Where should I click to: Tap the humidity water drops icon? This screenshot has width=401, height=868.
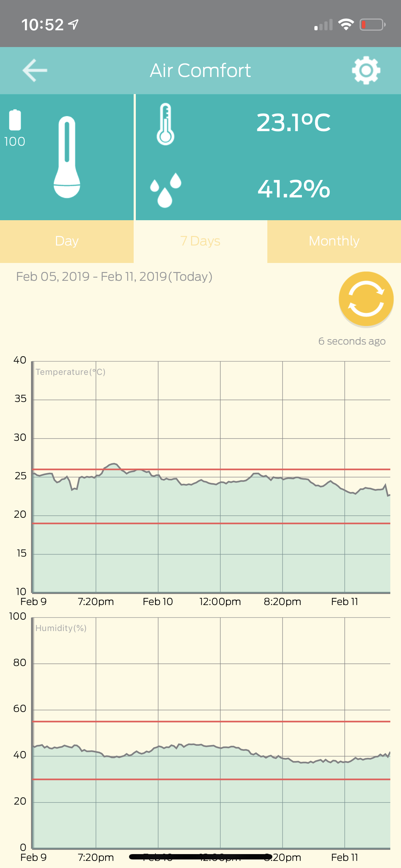pyautogui.click(x=166, y=190)
